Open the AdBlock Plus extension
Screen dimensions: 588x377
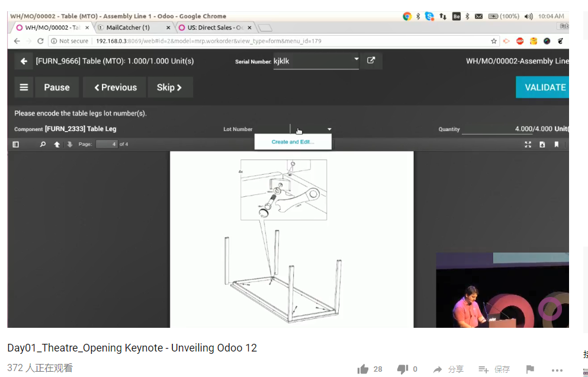coord(520,41)
